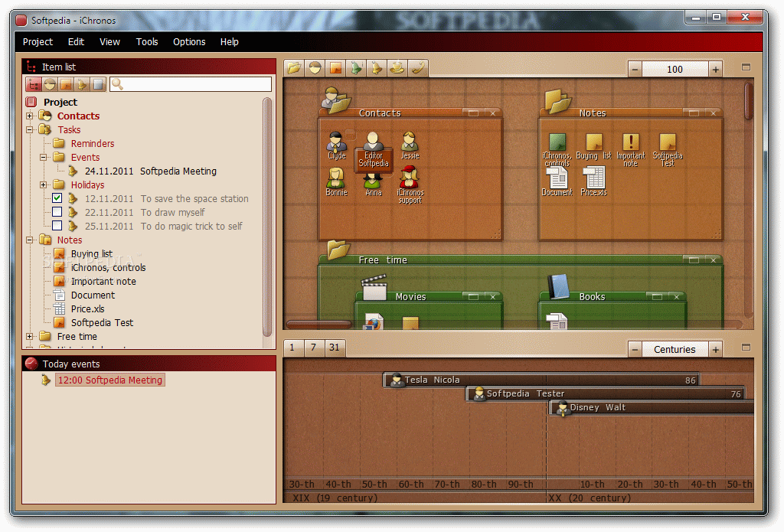The image size is (784, 532).
Task: Expand the Contacts tree node
Action: 30,116
